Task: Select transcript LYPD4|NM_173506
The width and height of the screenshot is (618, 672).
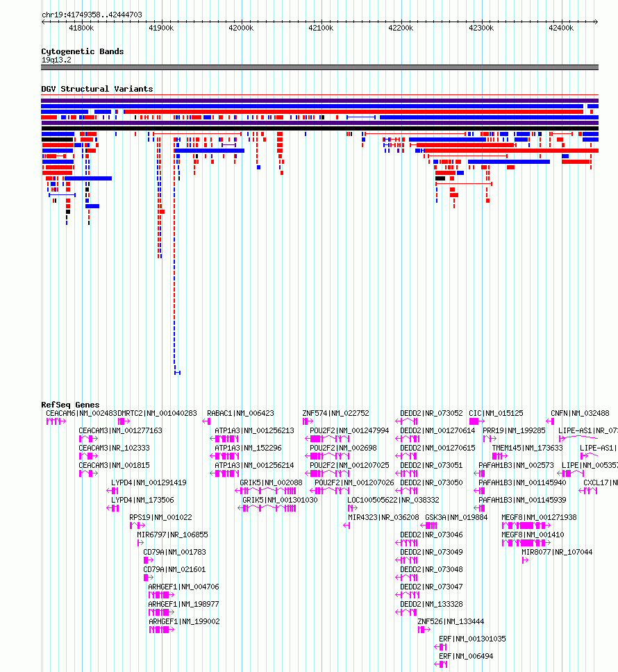Action: [x=143, y=500]
